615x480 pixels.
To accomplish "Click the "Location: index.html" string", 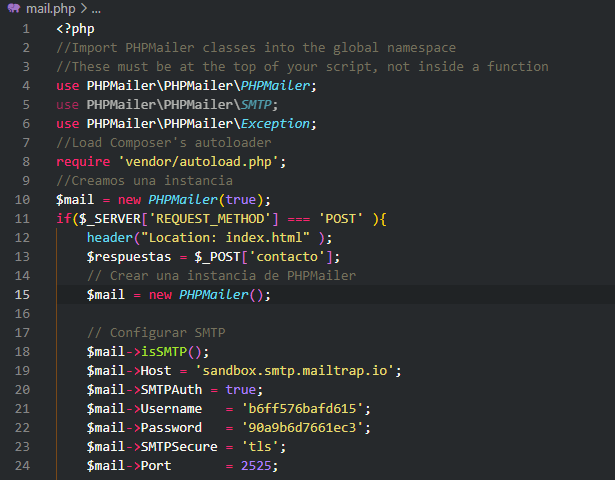I will click(x=226, y=238).
